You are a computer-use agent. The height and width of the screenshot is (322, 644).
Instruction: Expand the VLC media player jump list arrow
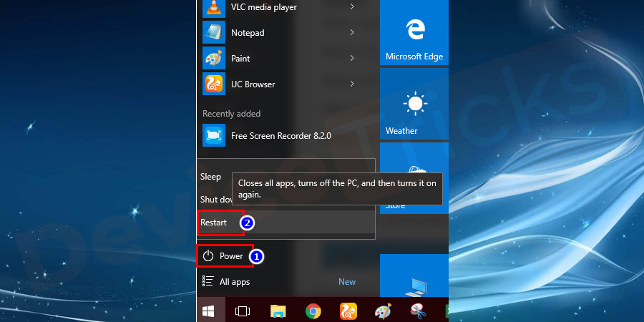(352, 8)
